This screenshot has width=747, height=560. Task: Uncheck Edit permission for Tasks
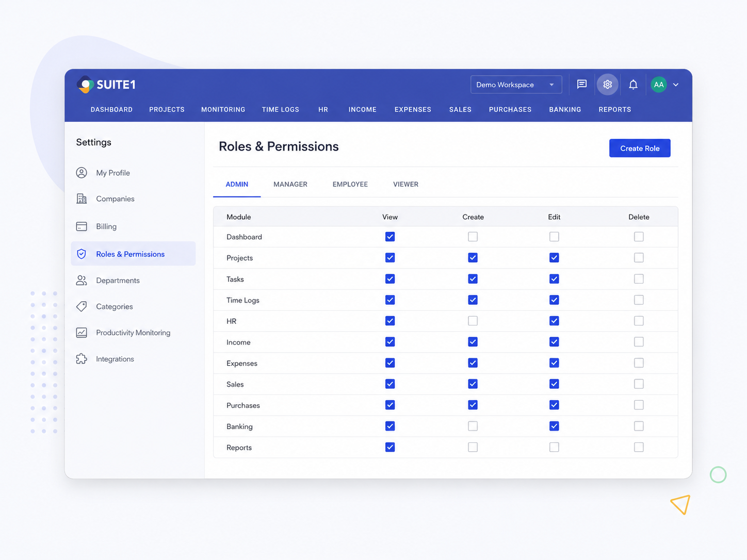click(x=554, y=279)
